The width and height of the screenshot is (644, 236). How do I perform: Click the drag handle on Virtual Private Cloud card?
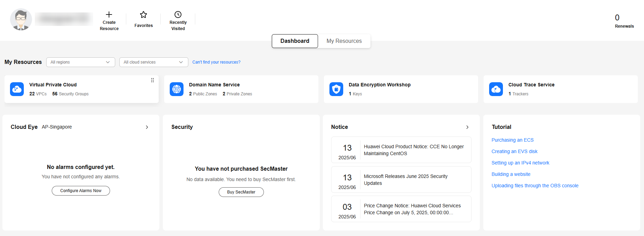(152, 80)
